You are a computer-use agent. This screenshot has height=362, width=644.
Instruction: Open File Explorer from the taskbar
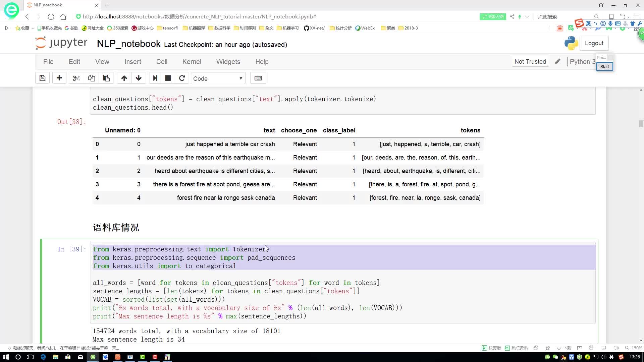click(55, 357)
